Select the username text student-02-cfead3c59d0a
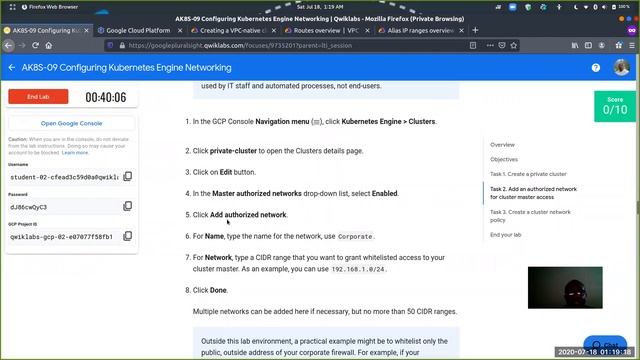This screenshot has width=640, height=360. (64, 177)
